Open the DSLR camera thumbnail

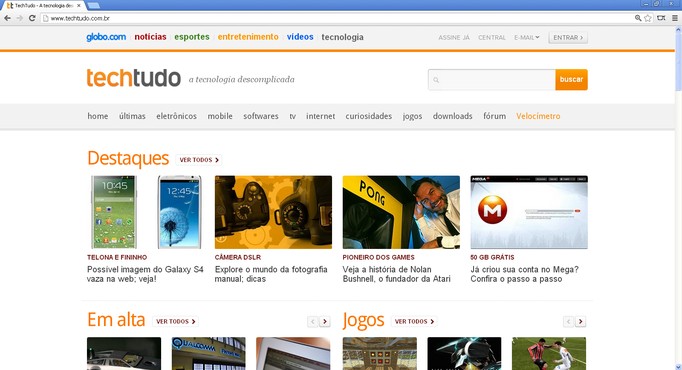(x=273, y=212)
